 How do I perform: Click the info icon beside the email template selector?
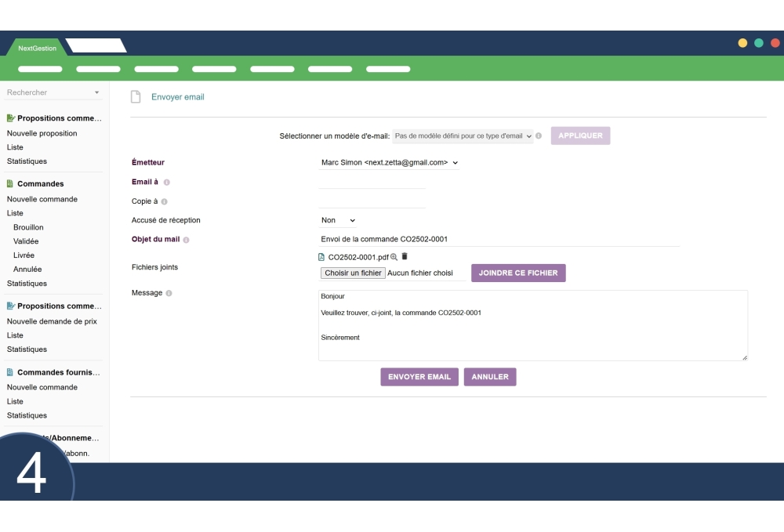[539, 135]
